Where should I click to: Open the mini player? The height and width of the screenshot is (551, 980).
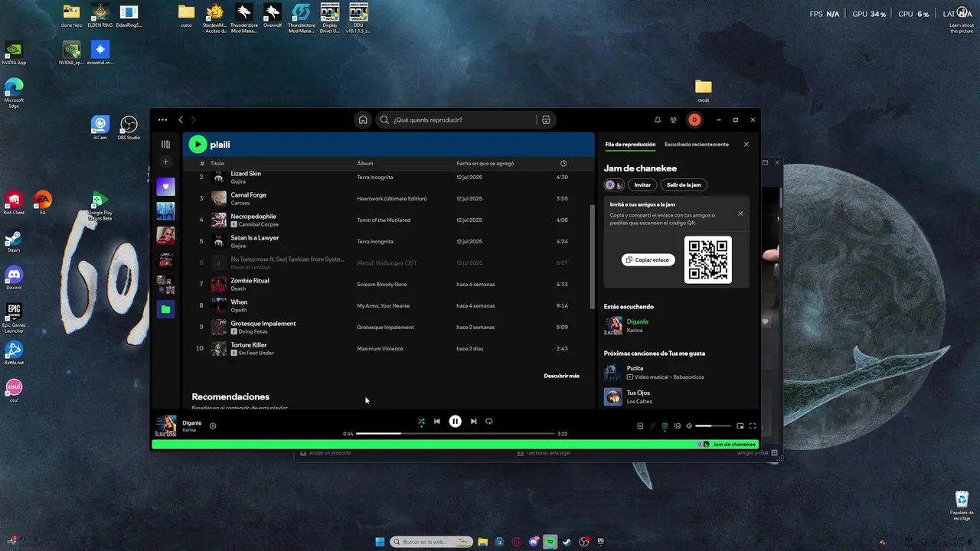740,426
